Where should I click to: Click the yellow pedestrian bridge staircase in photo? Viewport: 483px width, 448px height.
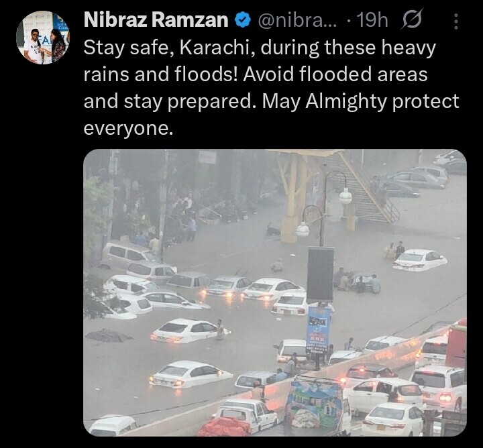364,188
